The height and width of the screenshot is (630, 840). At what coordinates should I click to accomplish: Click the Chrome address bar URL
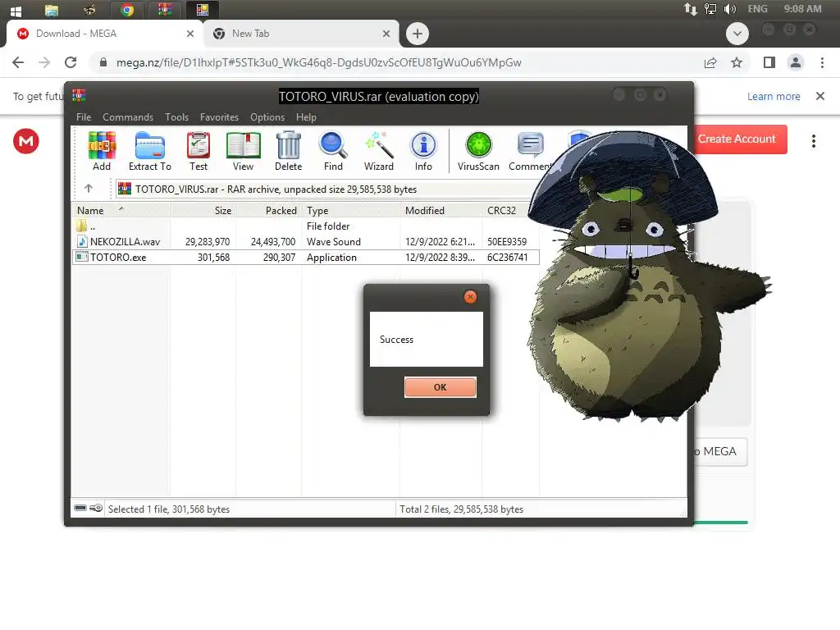click(x=319, y=62)
